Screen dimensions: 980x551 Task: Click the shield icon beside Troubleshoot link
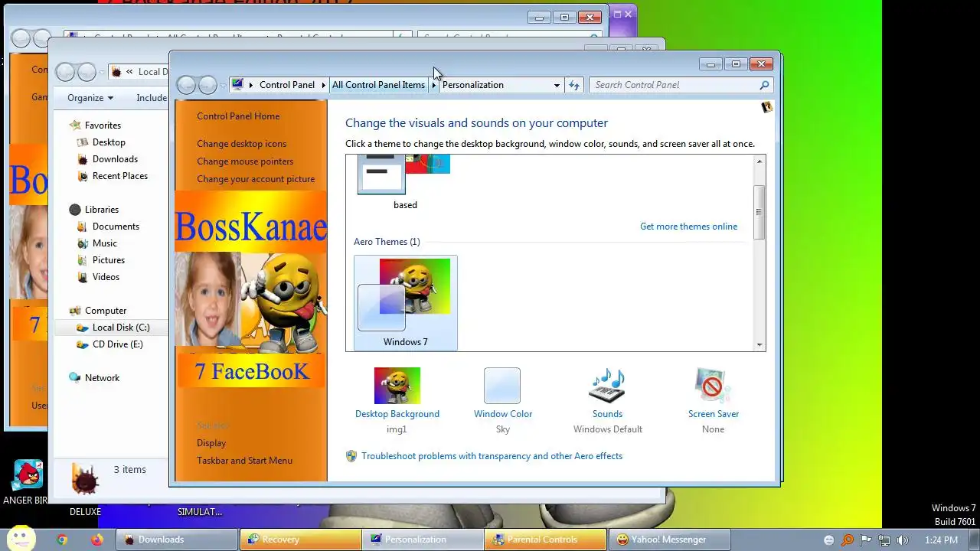pyautogui.click(x=351, y=456)
